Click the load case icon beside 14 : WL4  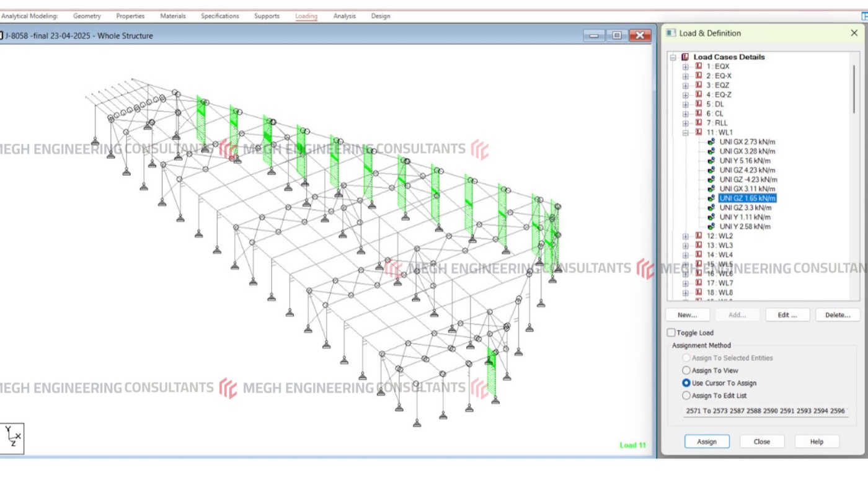coord(699,255)
